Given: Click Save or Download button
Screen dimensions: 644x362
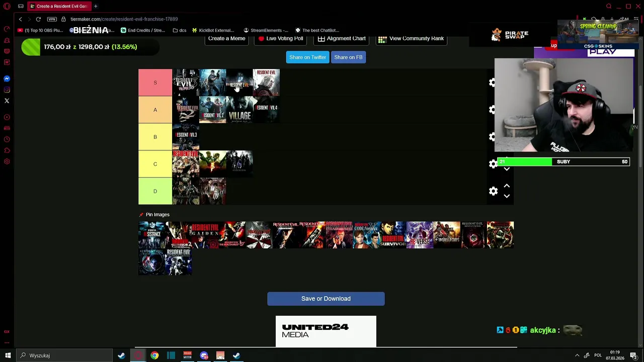Looking at the screenshot, I should pyautogui.click(x=326, y=299).
